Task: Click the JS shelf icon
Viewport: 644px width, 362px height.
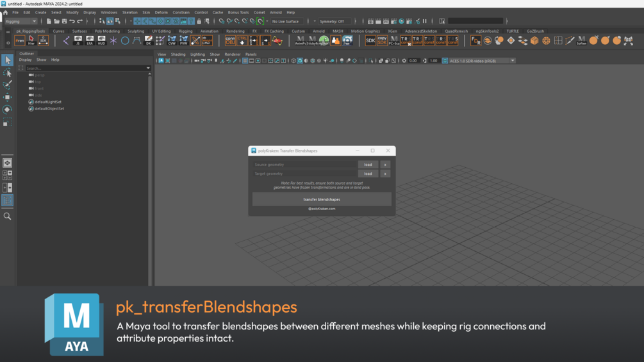Action: (x=78, y=40)
